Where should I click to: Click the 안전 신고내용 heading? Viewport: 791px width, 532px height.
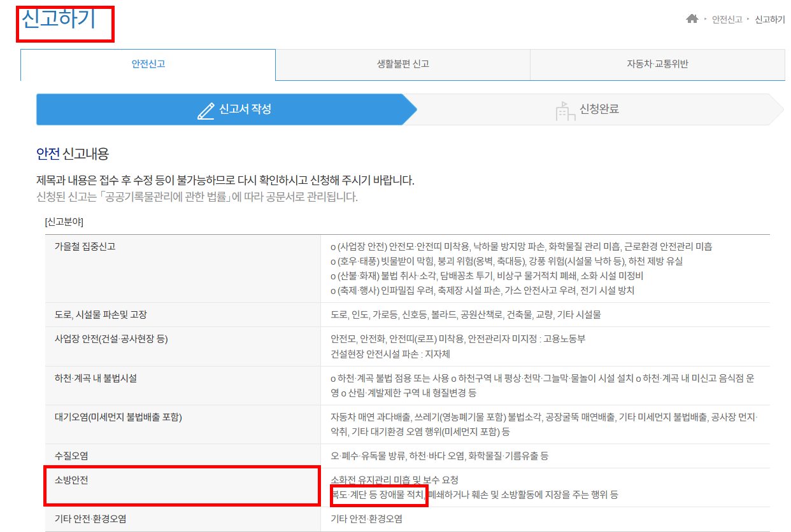pos(73,153)
